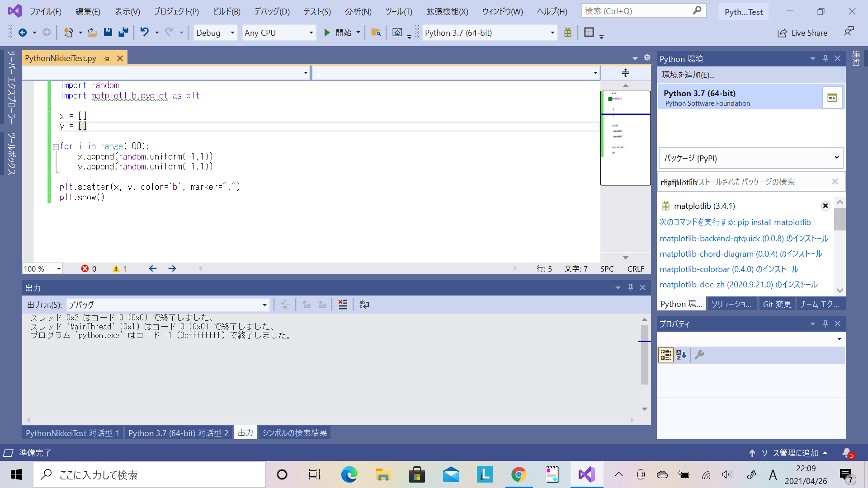This screenshot has width=868, height=488.
Task: Open environment overview for Python 3.7
Action: pos(832,98)
